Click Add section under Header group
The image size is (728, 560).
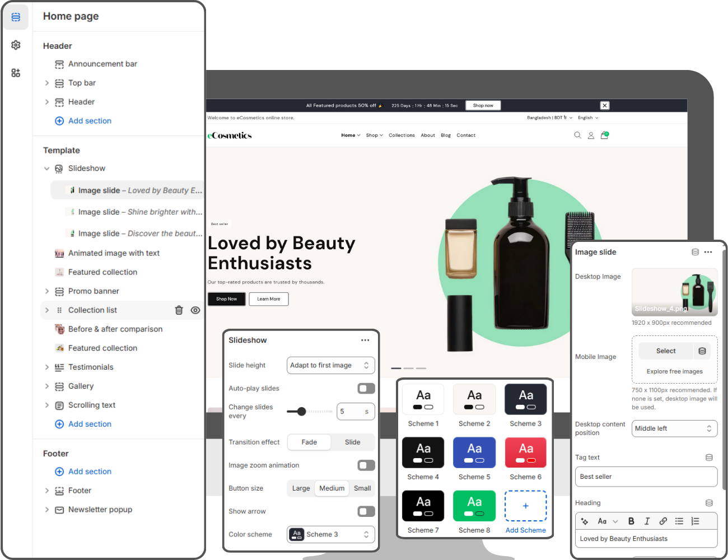point(83,121)
